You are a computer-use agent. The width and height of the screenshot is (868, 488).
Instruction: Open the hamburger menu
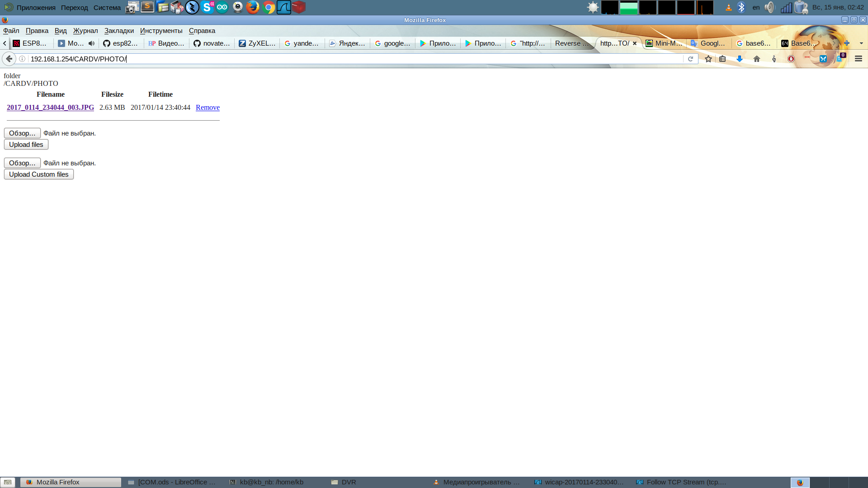click(x=859, y=59)
